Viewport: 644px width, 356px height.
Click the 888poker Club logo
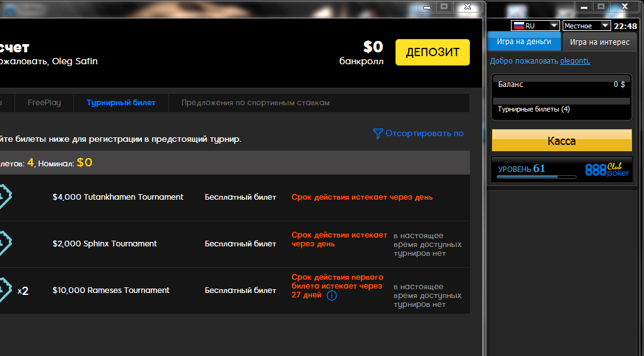tap(607, 169)
